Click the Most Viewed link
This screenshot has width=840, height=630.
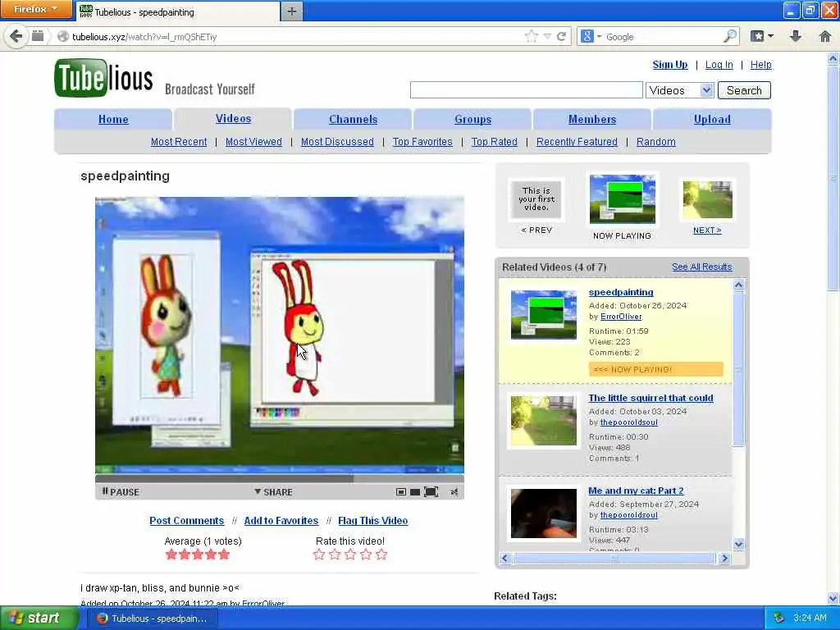click(253, 141)
